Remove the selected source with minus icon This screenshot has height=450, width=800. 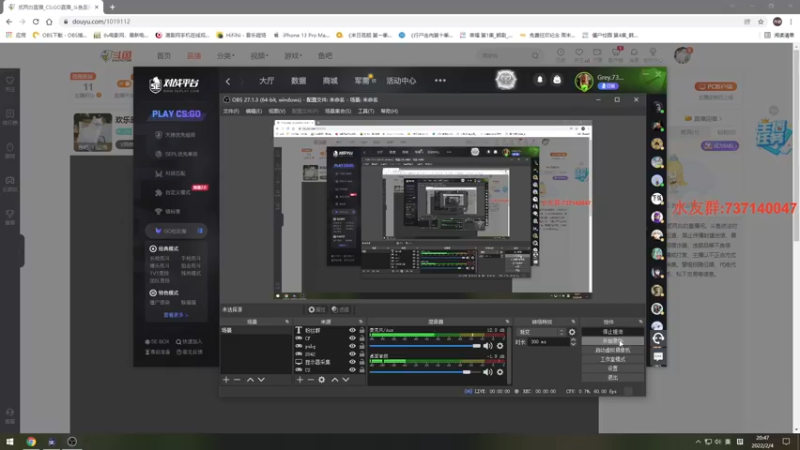(310, 380)
